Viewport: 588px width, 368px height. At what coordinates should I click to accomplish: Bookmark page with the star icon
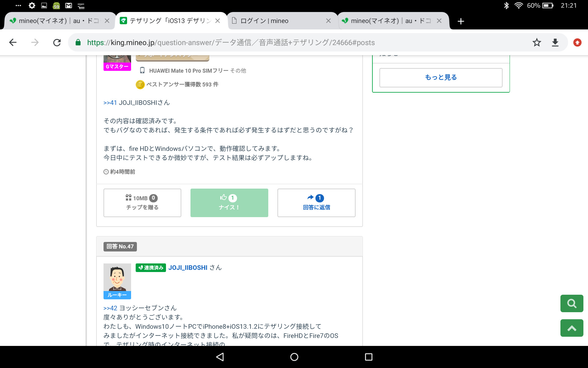click(x=537, y=42)
